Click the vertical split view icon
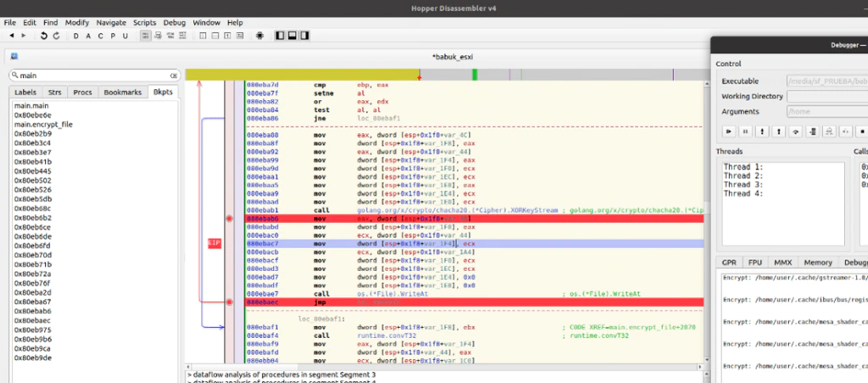This screenshot has width=868, height=383. point(203,36)
